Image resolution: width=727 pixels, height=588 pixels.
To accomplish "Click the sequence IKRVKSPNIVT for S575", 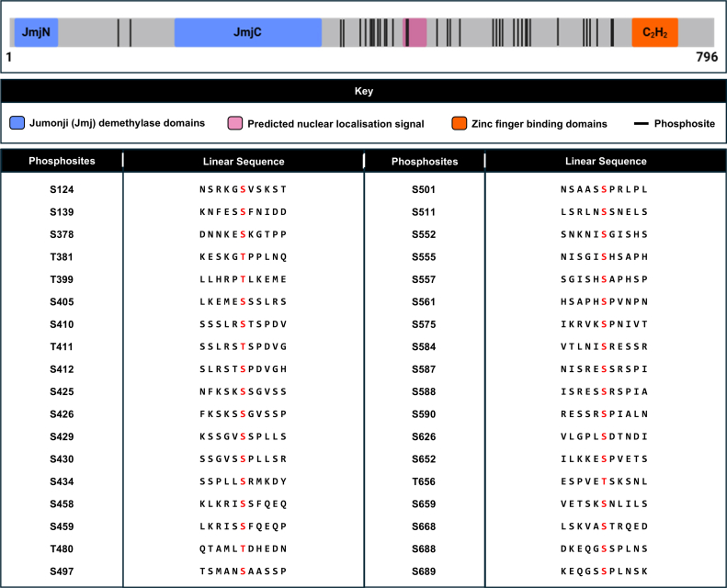I will [x=604, y=324].
